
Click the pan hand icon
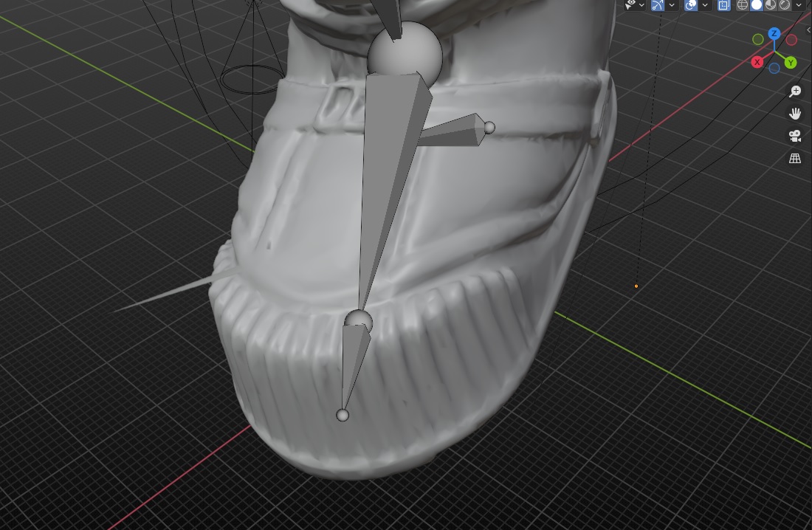point(795,114)
